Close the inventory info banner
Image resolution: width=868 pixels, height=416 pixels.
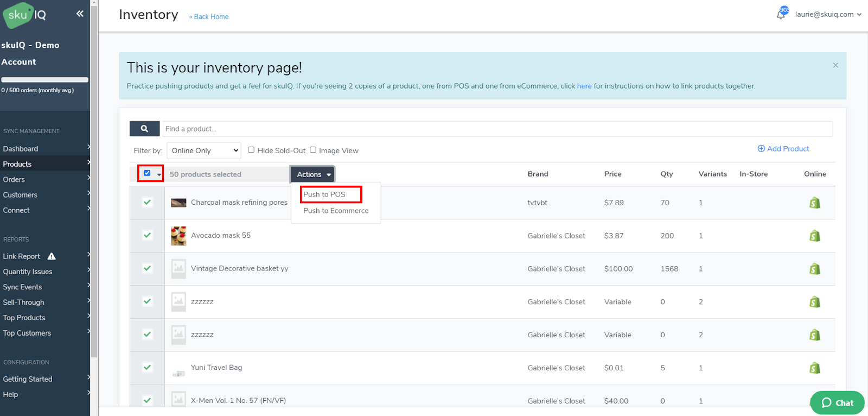835,65
